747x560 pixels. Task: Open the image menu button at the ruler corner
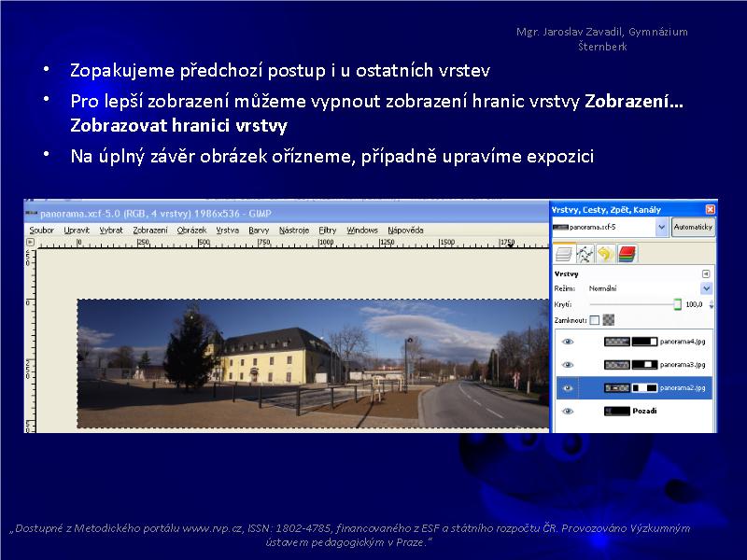pyautogui.click(x=31, y=242)
